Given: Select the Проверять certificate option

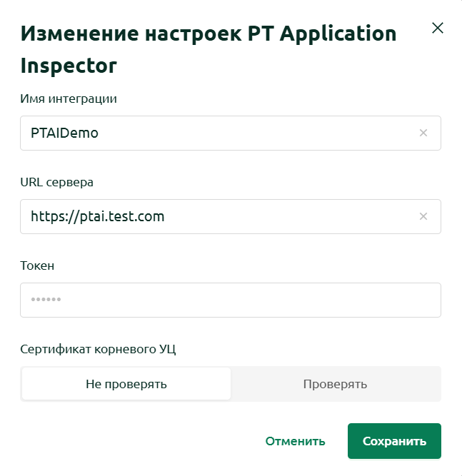Looking at the screenshot, I should pos(335,384).
